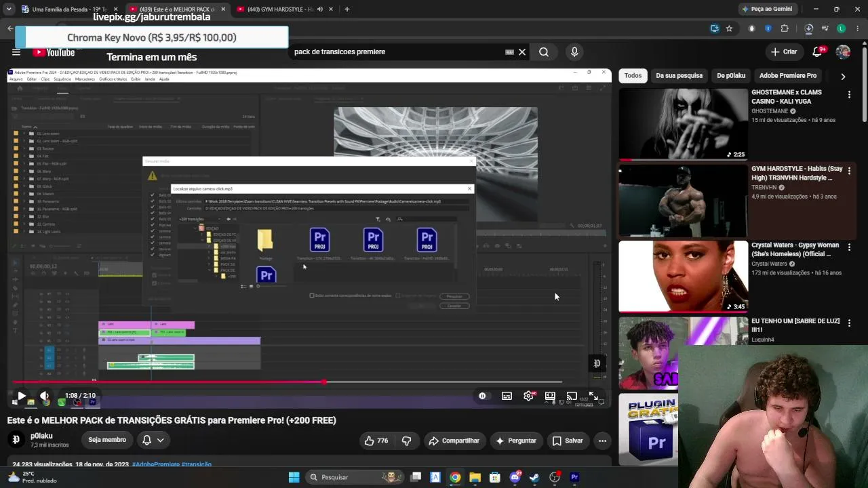Save video with Salvar button
This screenshot has height=488, width=868.
pyautogui.click(x=568, y=441)
